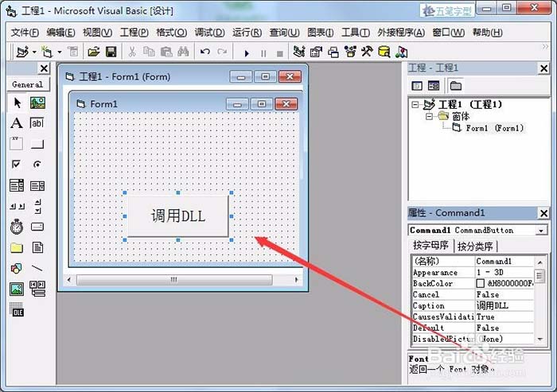The width and height of the screenshot is (557, 392).
Task: Click the Add Form toolbar icon
Action: [46, 52]
